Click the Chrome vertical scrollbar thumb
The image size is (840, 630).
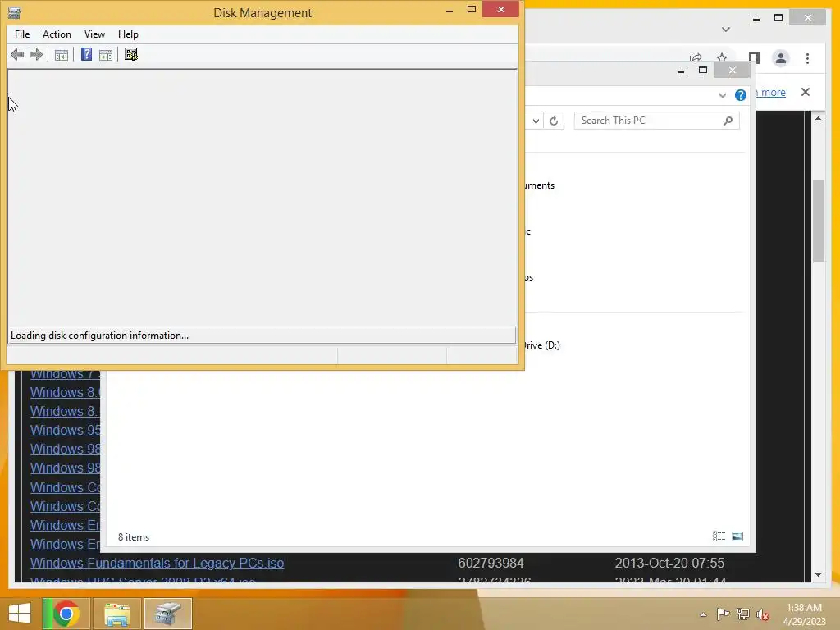[x=818, y=221]
